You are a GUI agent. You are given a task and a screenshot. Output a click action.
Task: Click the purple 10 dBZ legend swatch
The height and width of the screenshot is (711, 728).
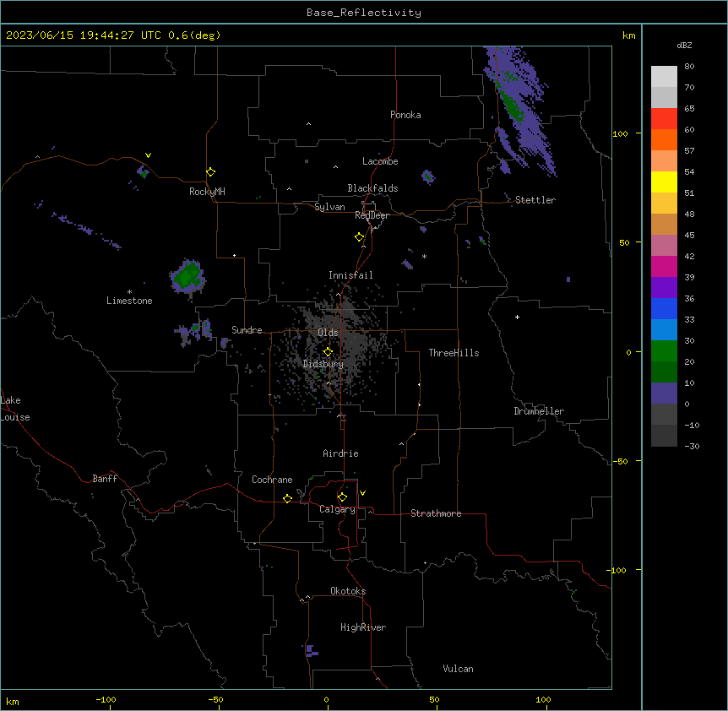664,393
